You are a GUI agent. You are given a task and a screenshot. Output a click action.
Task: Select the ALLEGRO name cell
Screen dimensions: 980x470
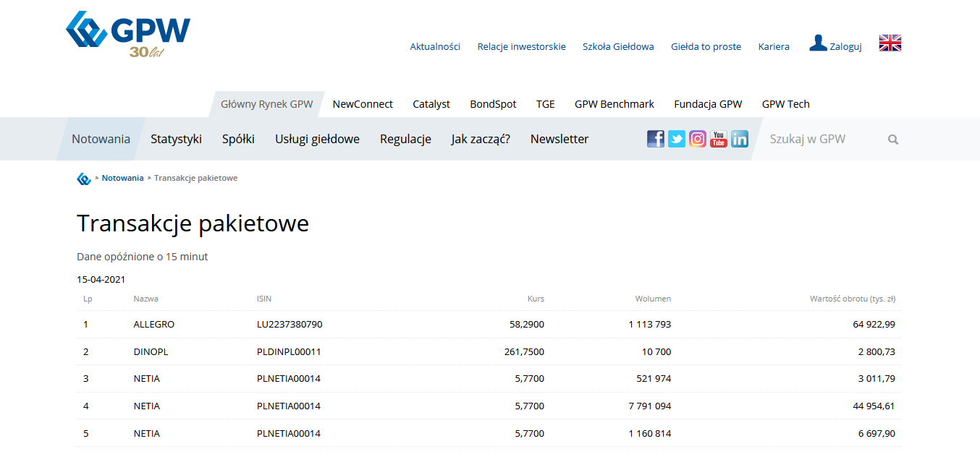[x=154, y=325]
